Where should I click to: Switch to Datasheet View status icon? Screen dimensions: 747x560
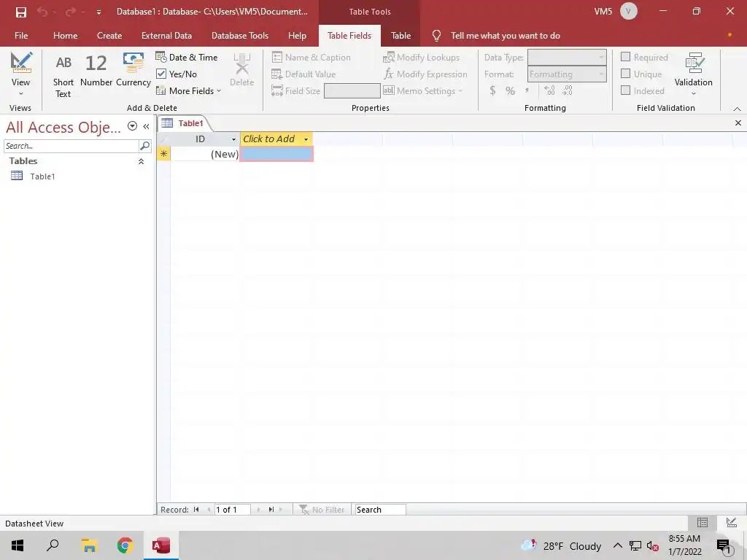pyautogui.click(x=703, y=522)
